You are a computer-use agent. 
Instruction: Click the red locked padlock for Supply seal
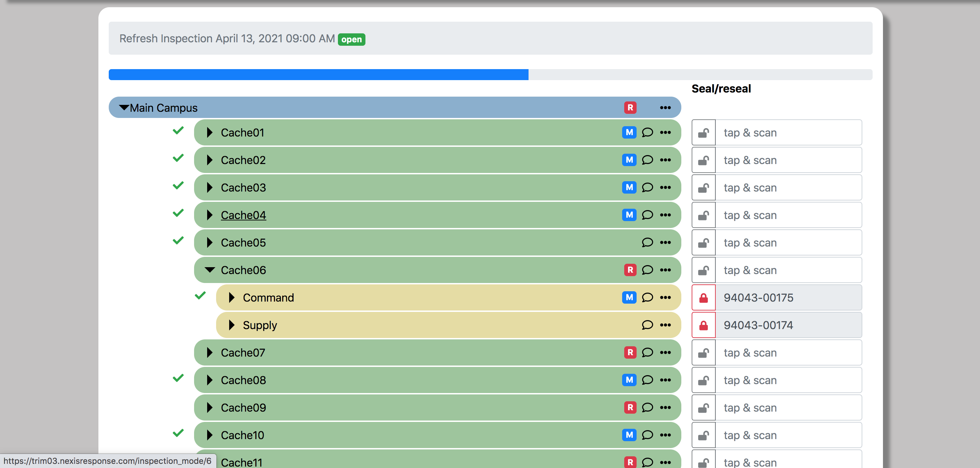pyautogui.click(x=703, y=325)
